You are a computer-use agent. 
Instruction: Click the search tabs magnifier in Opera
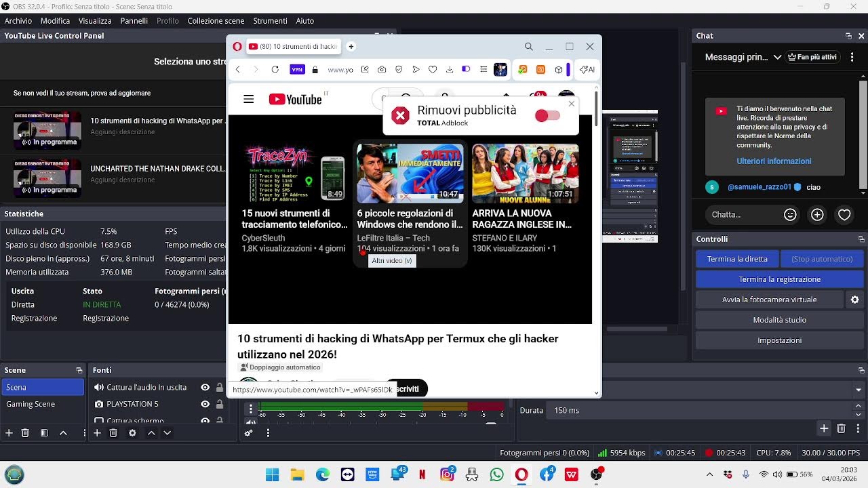tap(529, 47)
